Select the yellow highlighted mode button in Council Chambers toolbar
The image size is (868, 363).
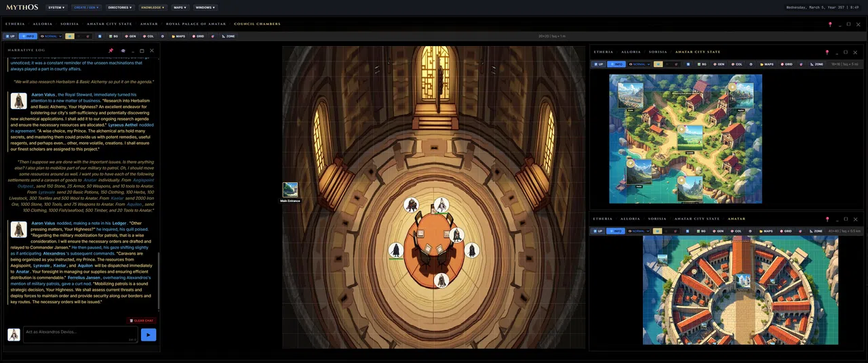(x=70, y=36)
